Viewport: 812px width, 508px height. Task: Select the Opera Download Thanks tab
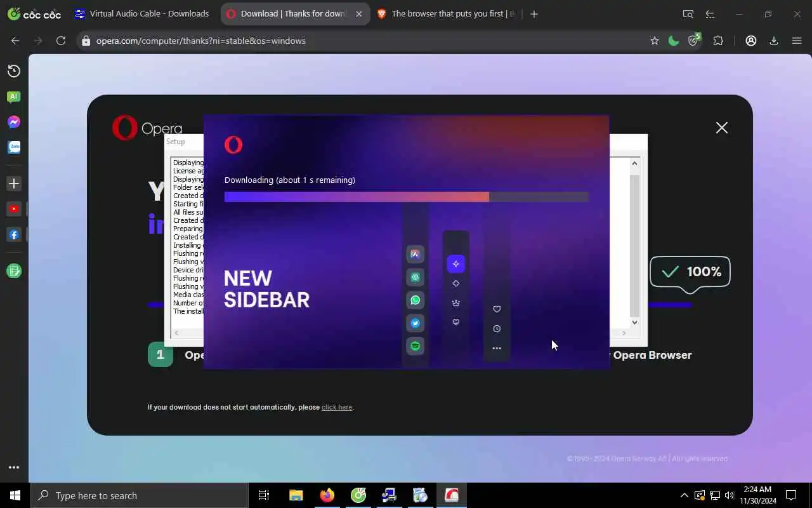click(x=294, y=14)
